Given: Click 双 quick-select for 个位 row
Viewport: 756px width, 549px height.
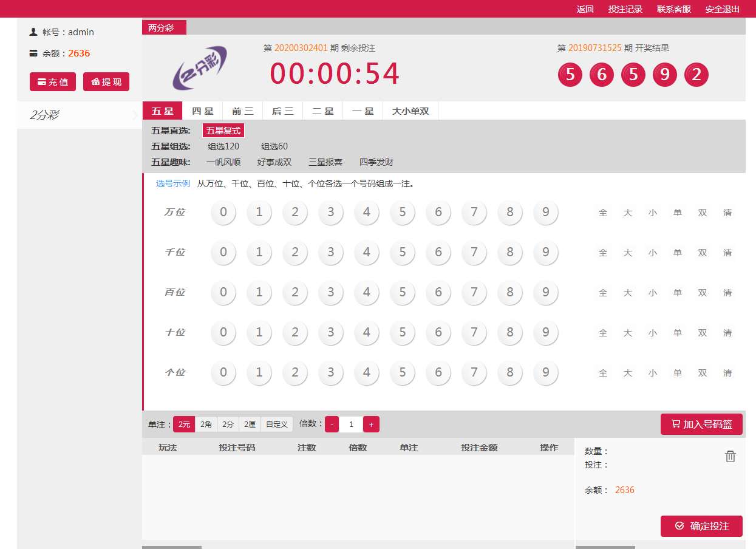Looking at the screenshot, I should [x=703, y=373].
